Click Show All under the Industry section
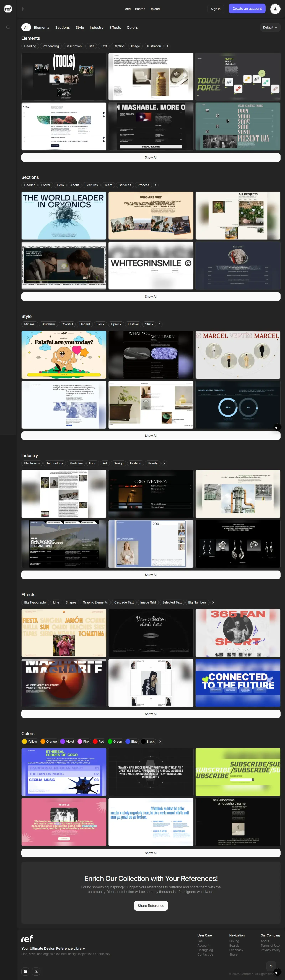 click(151, 574)
